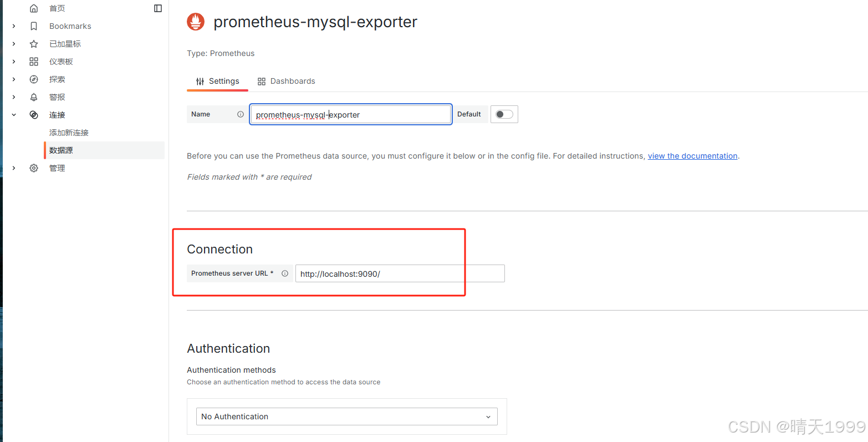Image resolution: width=868 pixels, height=442 pixels.
Task: Click the bell icon for 警报
Action: click(34, 97)
